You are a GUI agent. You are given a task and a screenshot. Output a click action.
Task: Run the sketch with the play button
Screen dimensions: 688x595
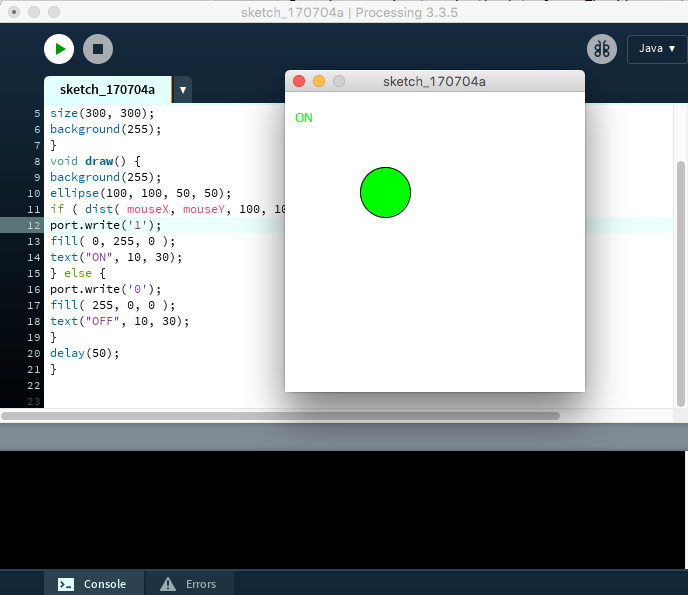(59, 49)
